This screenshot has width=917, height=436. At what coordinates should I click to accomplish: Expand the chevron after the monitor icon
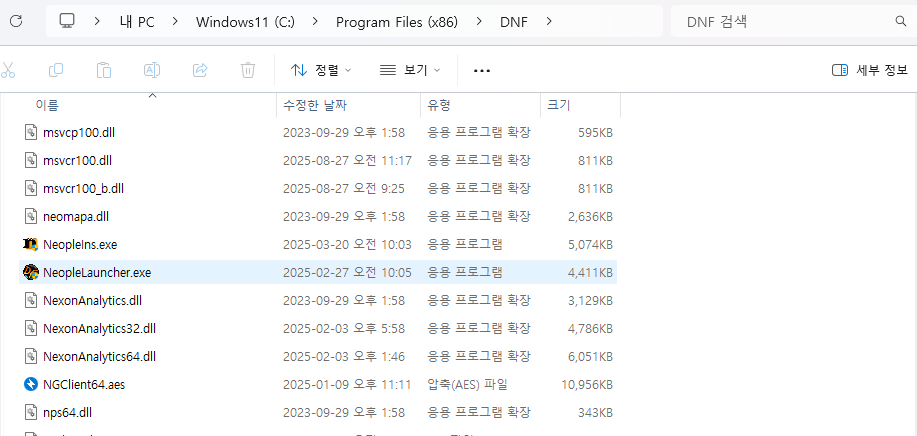(x=97, y=22)
